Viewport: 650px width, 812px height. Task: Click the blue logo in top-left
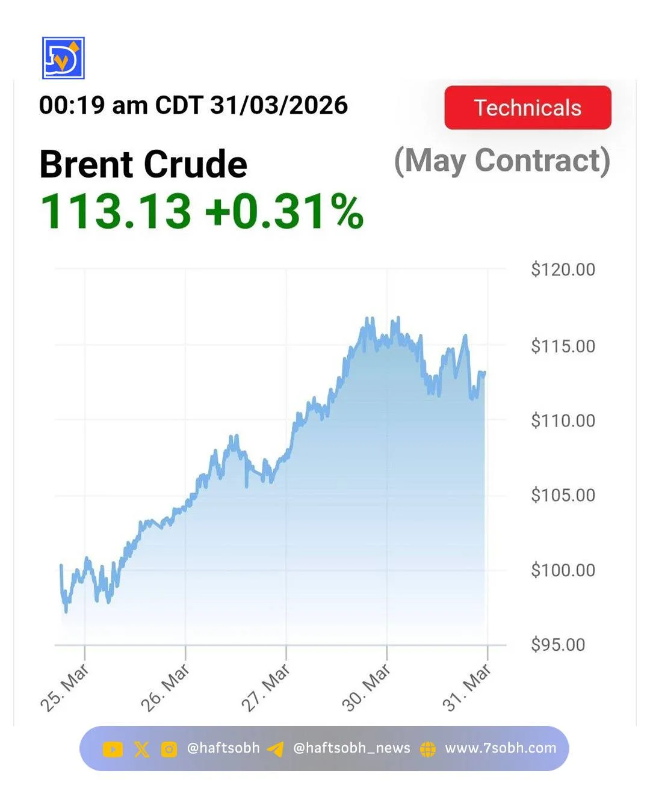click(x=63, y=58)
